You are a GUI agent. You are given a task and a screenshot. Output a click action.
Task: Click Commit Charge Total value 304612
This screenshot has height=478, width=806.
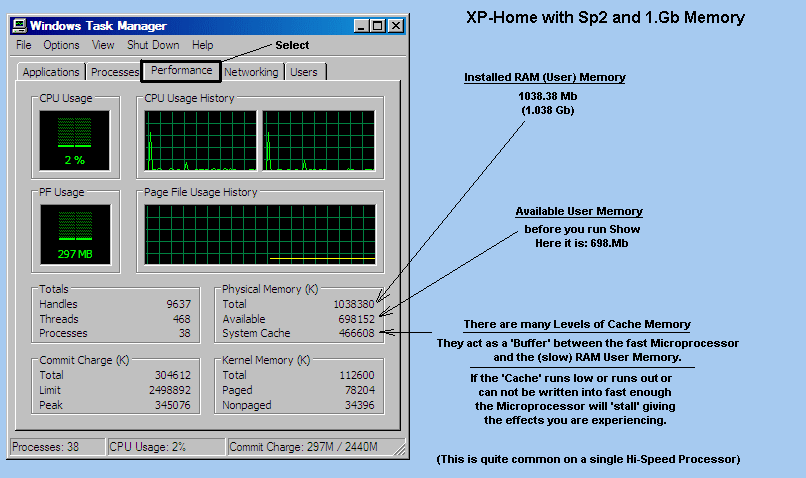[x=173, y=375]
